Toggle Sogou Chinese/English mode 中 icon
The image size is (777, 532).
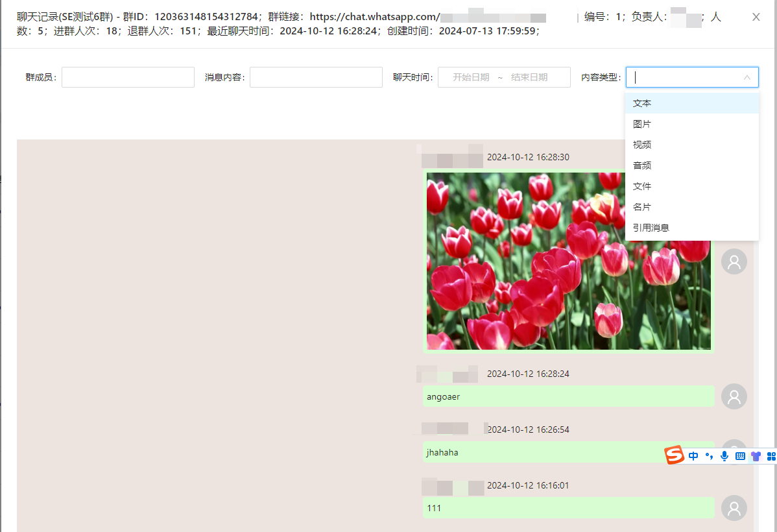tap(693, 456)
